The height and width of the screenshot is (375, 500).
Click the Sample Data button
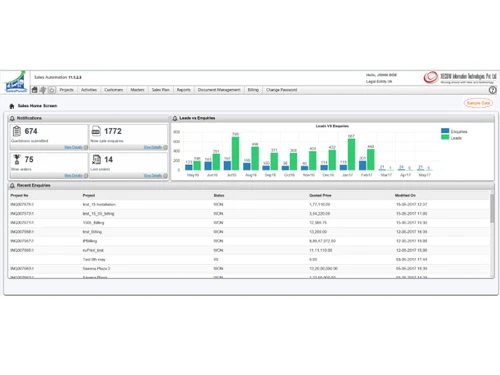point(478,103)
